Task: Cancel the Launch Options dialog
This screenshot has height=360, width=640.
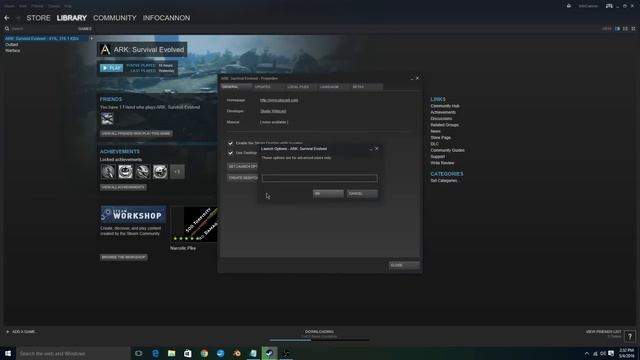Action: click(362, 193)
